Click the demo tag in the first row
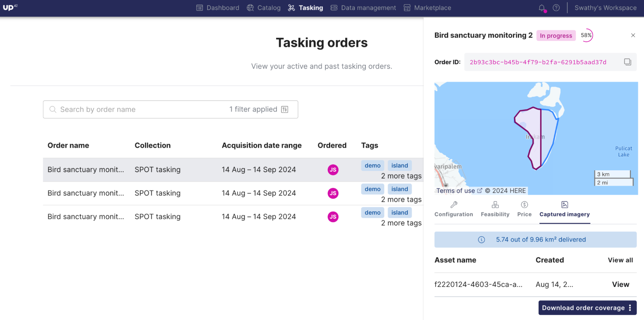Screen dimensions: 644x320 pos(372,165)
